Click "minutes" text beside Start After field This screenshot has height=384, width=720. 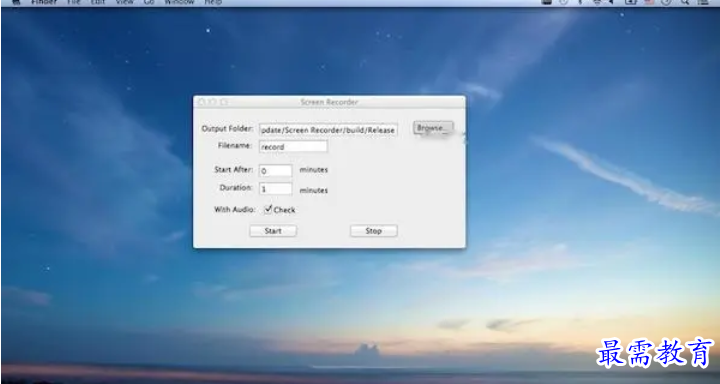pos(314,170)
